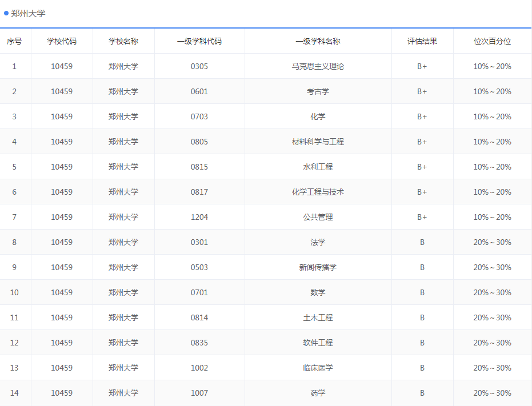Click the 郑州大学 section title with blue bullet
Screen dimensions: 532x406
point(26,13)
